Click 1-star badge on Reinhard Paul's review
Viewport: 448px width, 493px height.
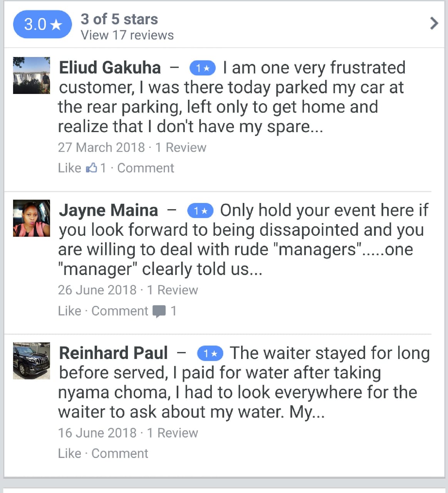(x=210, y=354)
